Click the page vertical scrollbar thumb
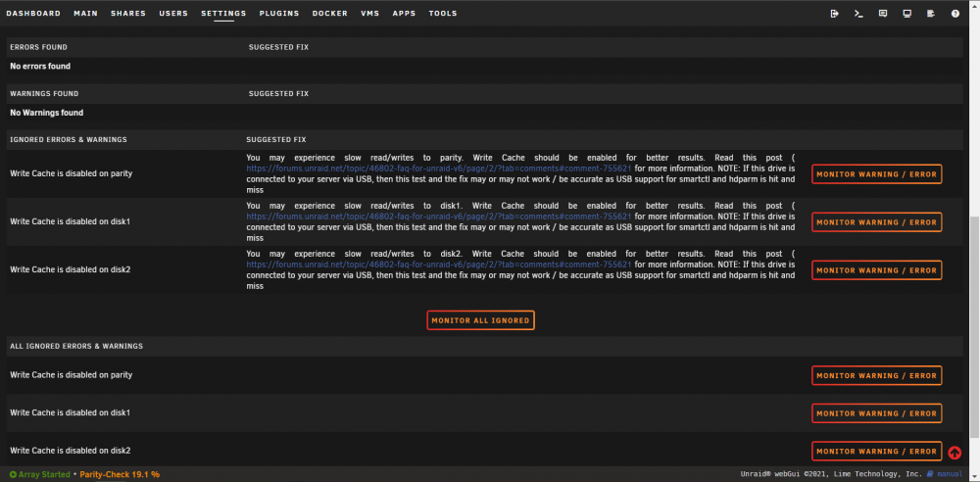 (x=974, y=327)
